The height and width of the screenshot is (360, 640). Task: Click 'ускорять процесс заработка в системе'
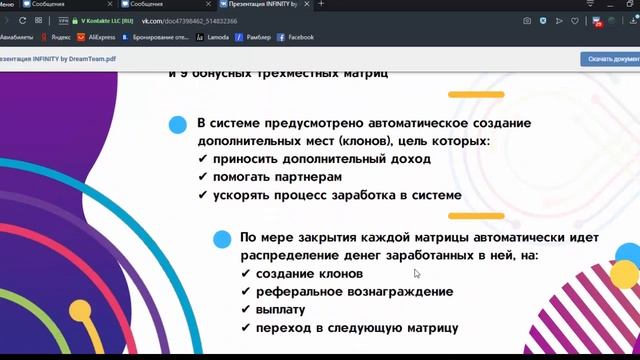(337, 195)
